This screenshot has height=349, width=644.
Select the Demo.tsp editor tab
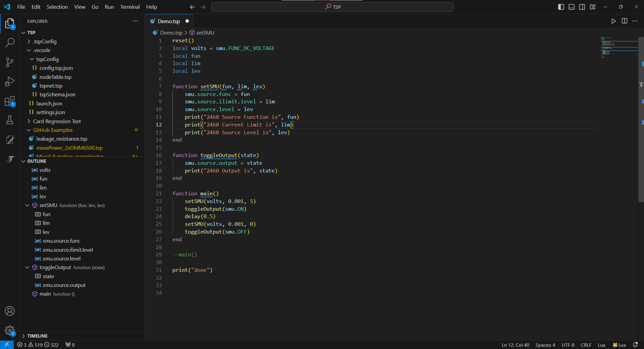click(169, 21)
